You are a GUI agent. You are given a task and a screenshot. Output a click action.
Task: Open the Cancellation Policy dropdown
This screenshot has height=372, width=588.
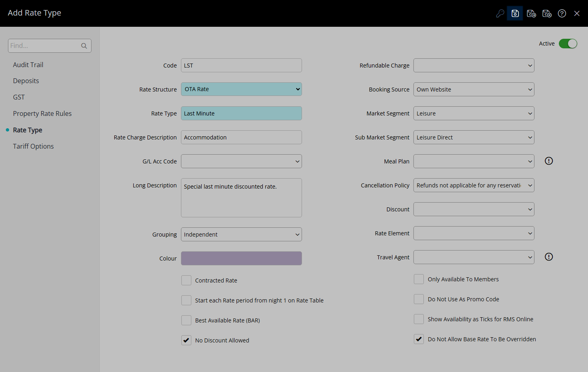click(x=474, y=185)
